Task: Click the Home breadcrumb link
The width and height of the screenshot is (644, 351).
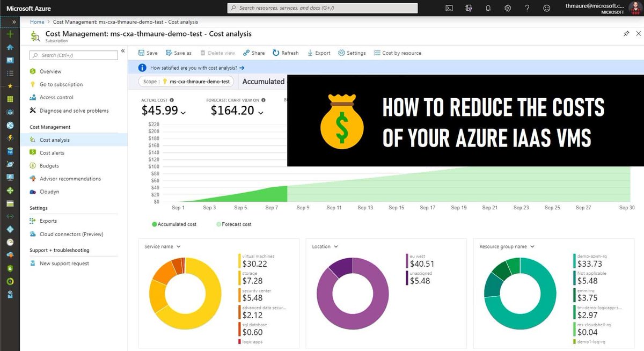Action: click(37, 22)
